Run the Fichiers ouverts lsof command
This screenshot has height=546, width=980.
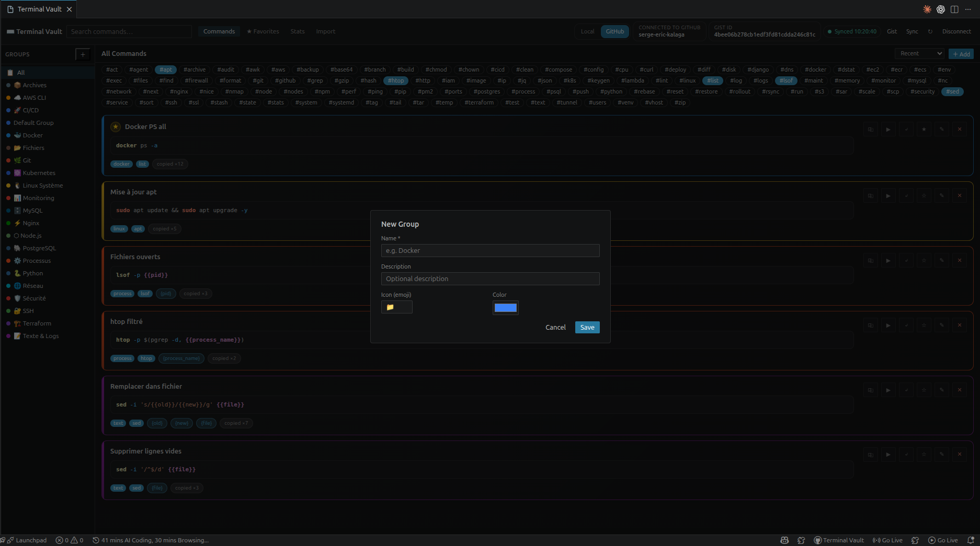click(888, 260)
